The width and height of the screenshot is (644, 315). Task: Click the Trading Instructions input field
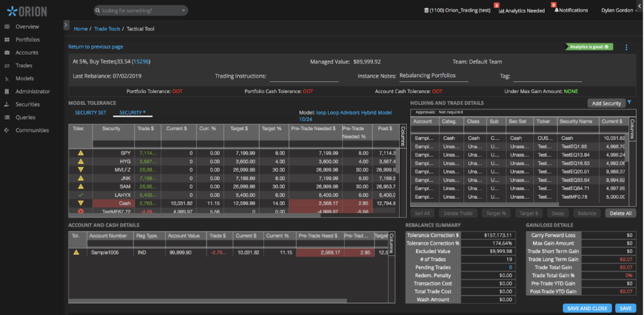point(303,76)
